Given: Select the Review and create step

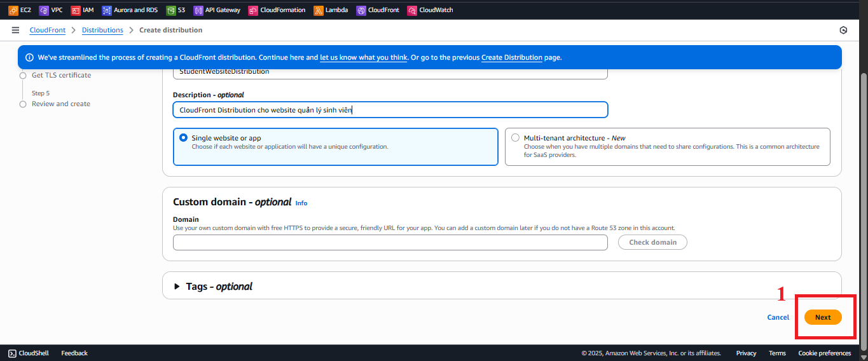Looking at the screenshot, I should coord(61,104).
